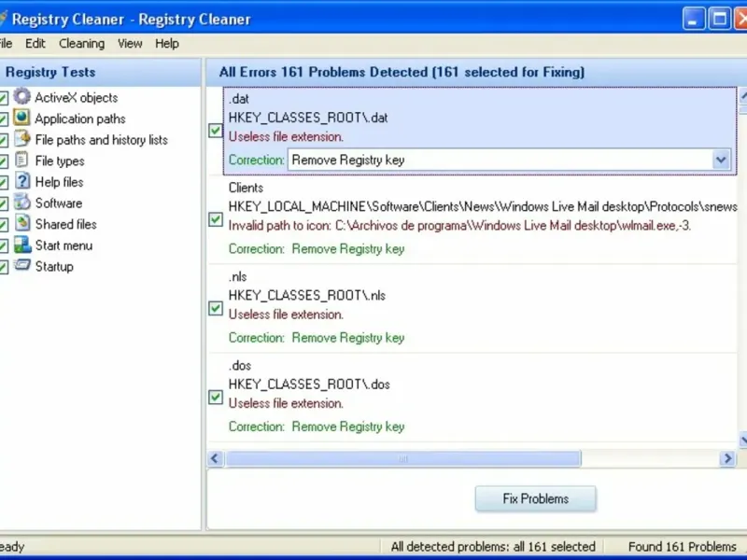The image size is (747, 560).
Task: Click Remove Registry key correction for .dos
Action: (348, 427)
